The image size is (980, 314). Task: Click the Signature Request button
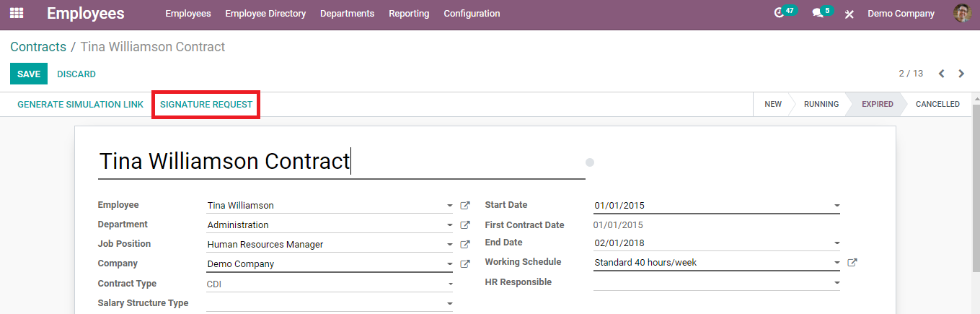tap(206, 105)
